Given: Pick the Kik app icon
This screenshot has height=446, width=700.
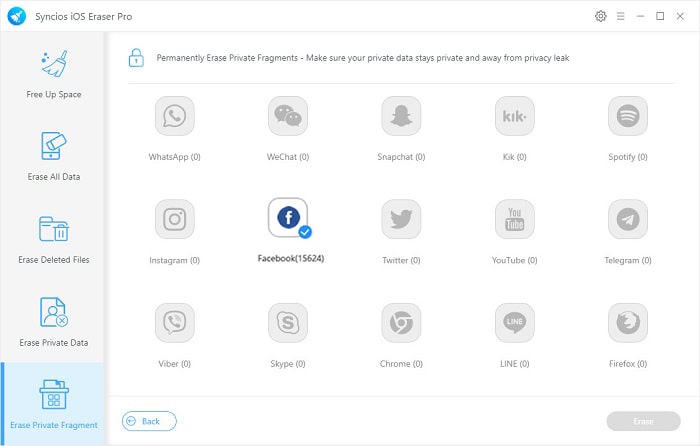Looking at the screenshot, I should tap(515, 116).
